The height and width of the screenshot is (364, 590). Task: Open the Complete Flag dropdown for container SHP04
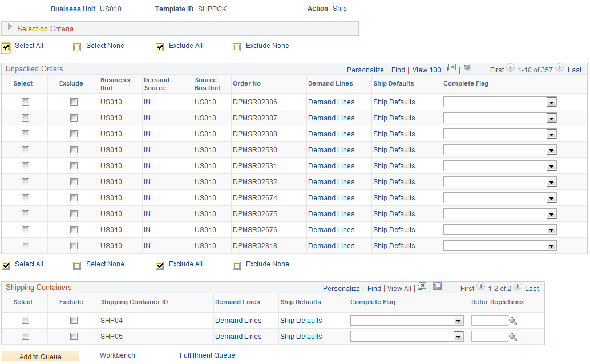tap(458, 320)
